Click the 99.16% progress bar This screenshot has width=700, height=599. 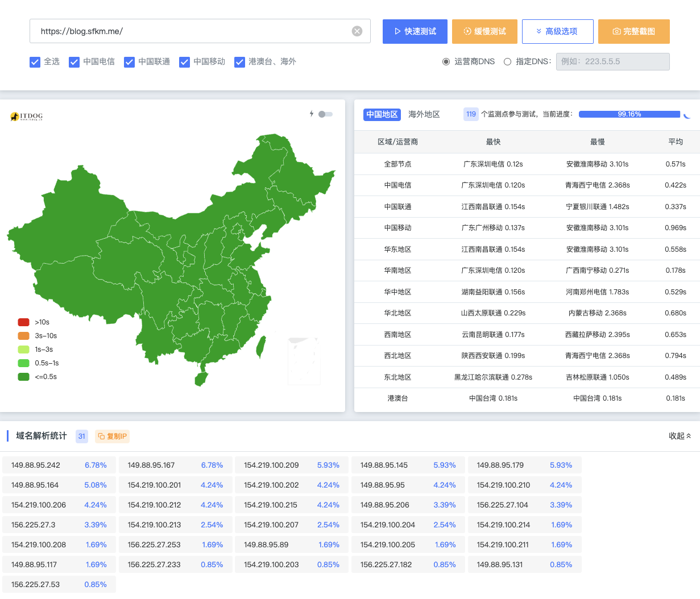click(629, 114)
